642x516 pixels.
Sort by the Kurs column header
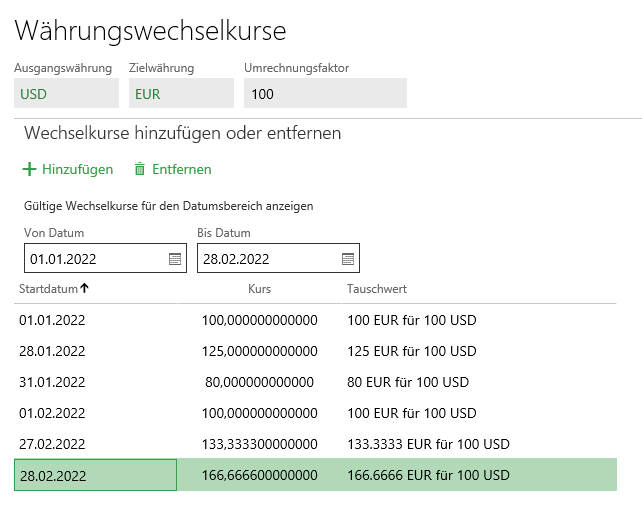(259, 289)
